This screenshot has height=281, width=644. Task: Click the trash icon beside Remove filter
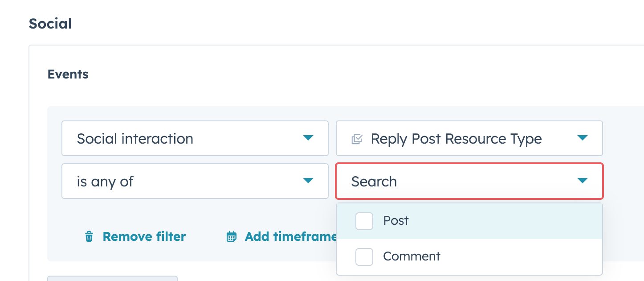tap(89, 236)
